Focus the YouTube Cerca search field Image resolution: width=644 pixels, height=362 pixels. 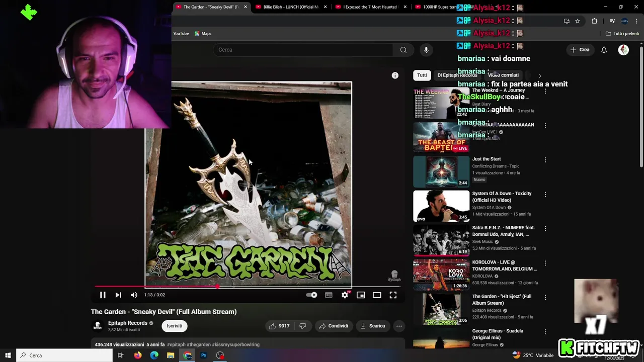(x=303, y=50)
